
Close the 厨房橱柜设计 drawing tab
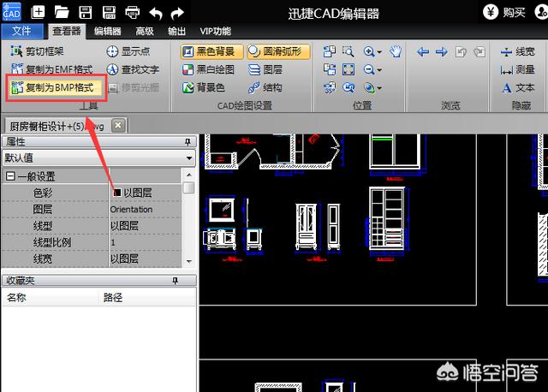(x=118, y=125)
